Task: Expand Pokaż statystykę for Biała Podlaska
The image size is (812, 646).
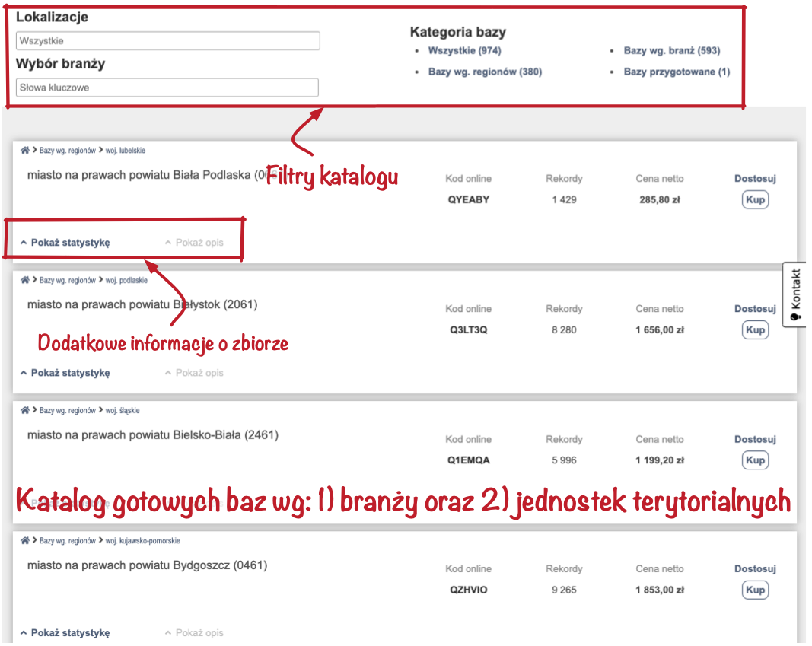Action: (70, 243)
